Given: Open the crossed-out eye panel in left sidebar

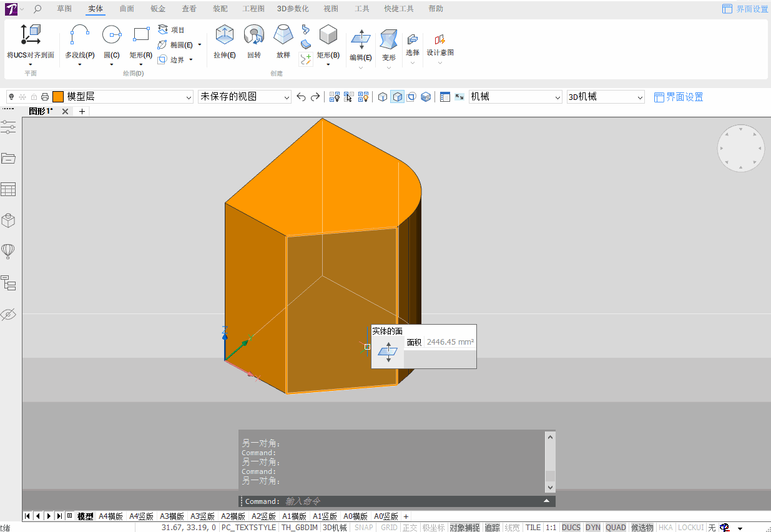Looking at the screenshot, I should coord(8,314).
